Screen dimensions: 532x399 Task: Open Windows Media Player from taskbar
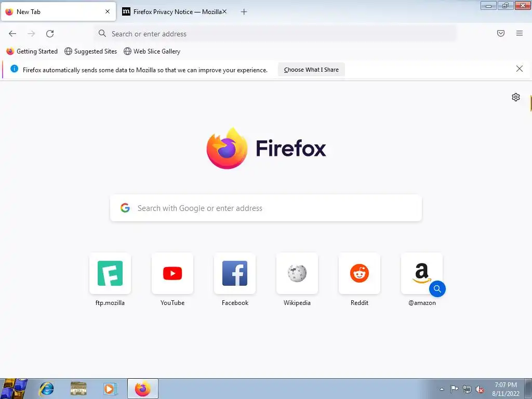tap(110, 389)
